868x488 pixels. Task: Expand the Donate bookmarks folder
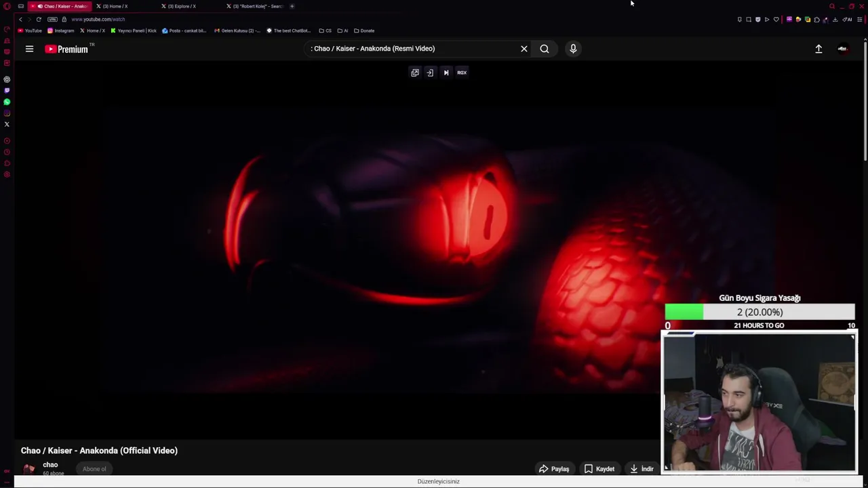[x=364, y=30]
